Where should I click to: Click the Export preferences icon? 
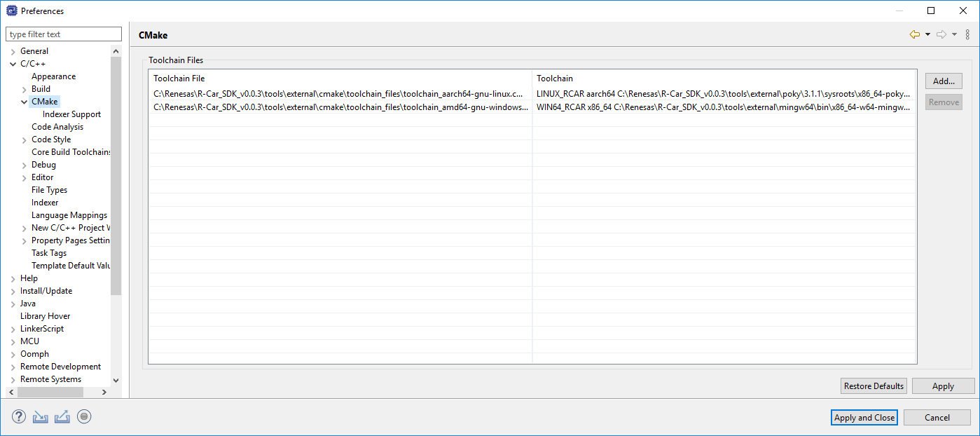coord(62,417)
